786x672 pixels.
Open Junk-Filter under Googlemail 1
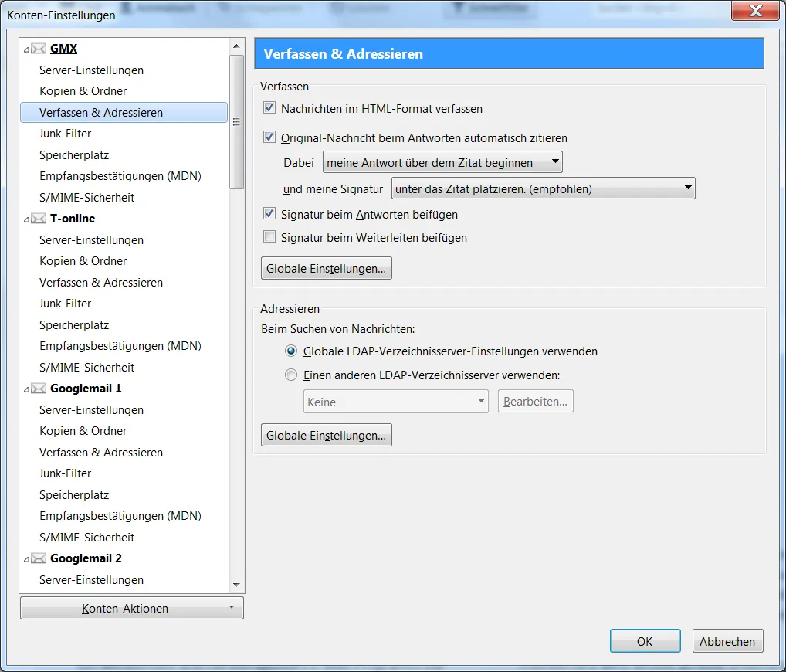(x=66, y=474)
